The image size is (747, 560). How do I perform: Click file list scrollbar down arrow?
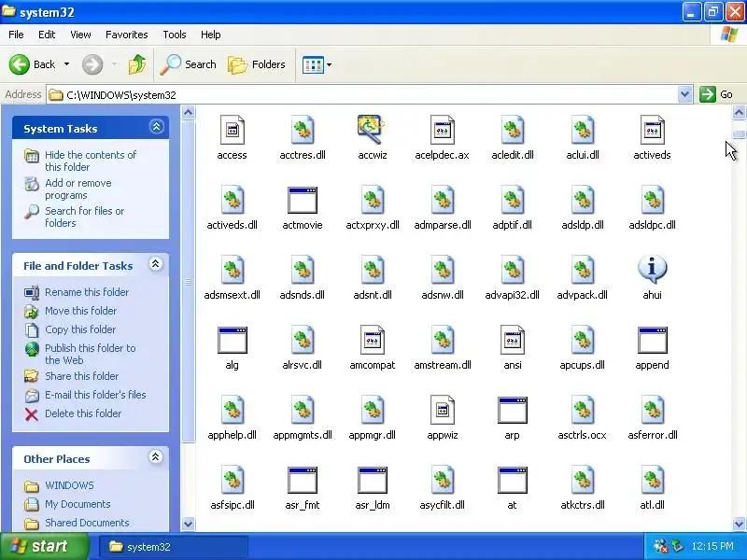coord(739,524)
